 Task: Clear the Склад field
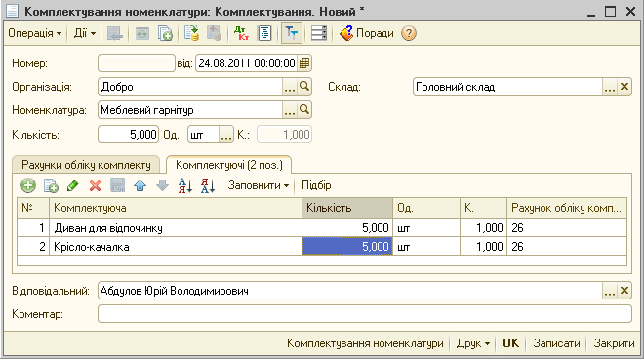pos(624,87)
